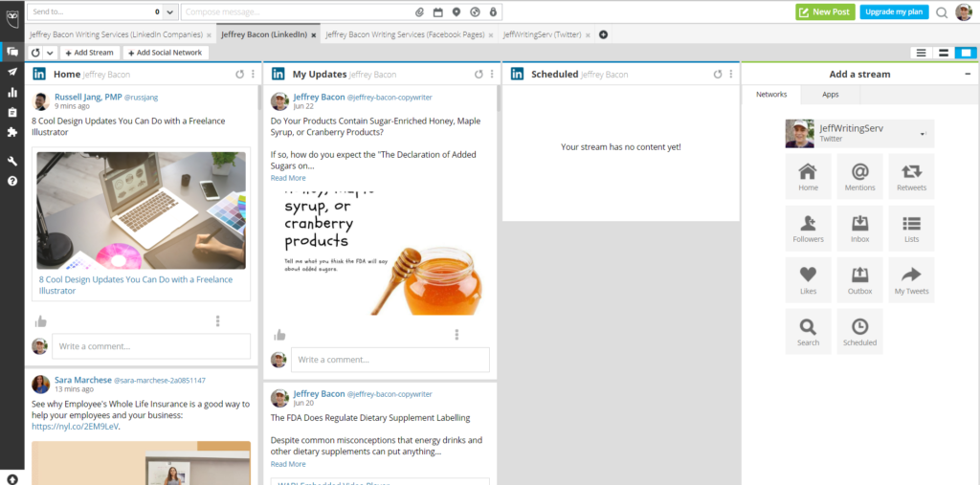Click the targeting globe icon in composer
Viewport: 980px width, 485px height.
[475, 11]
